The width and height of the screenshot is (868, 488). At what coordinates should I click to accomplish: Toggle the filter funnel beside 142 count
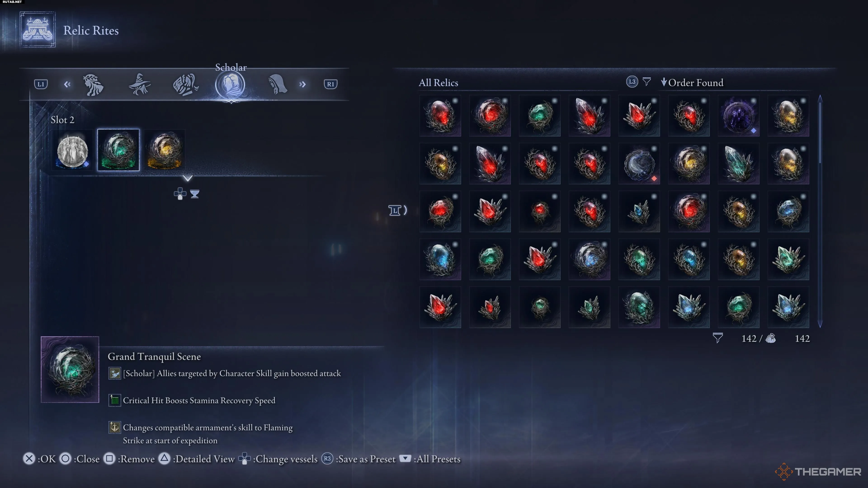point(718,338)
